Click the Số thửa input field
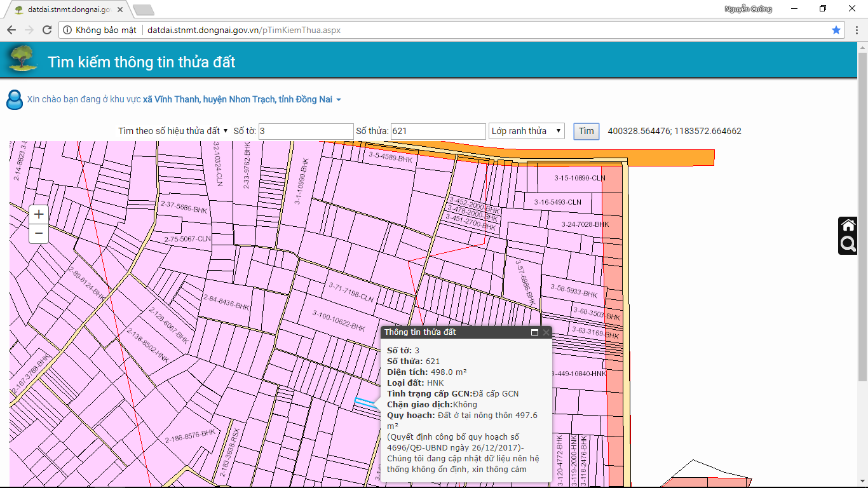The height and width of the screenshot is (488, 868). 438,131
